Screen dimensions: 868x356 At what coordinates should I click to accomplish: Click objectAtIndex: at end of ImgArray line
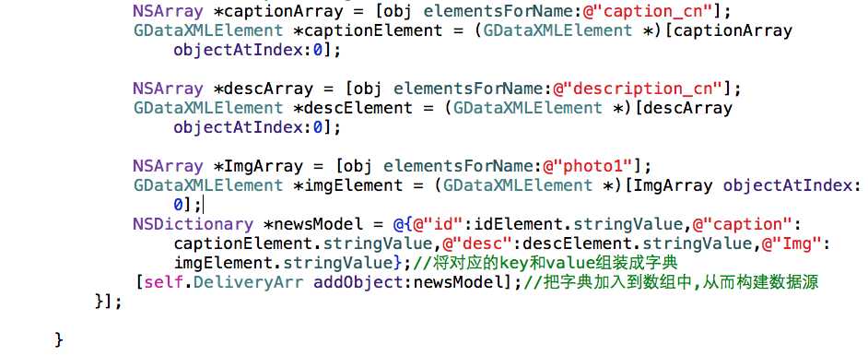tap(792, 185)
